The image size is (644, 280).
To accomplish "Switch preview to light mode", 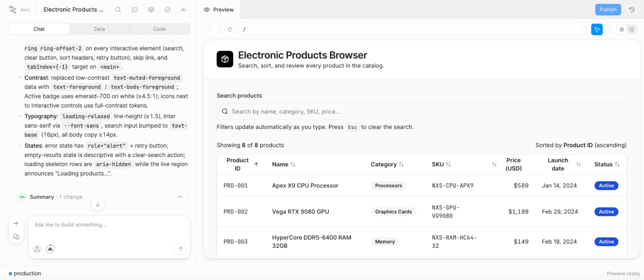I will click(622, 29).
